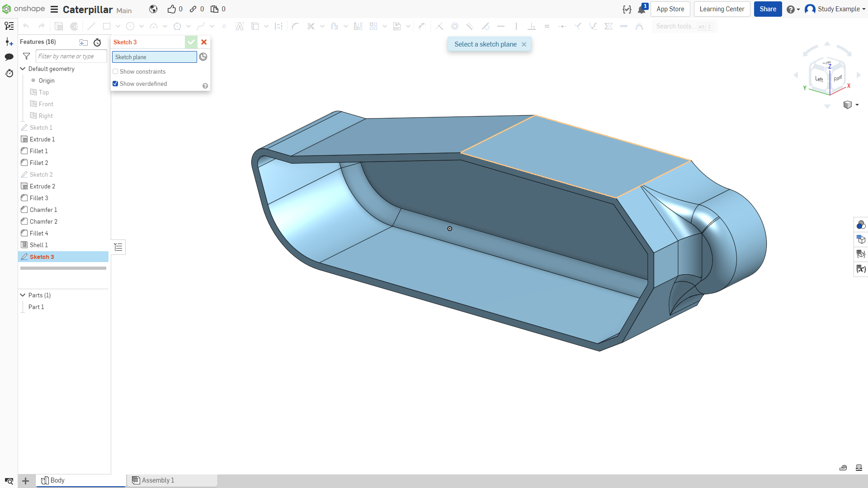Collapse the Parts (1) group
This screenshot has height=488, width=868.
coord(23,295)
